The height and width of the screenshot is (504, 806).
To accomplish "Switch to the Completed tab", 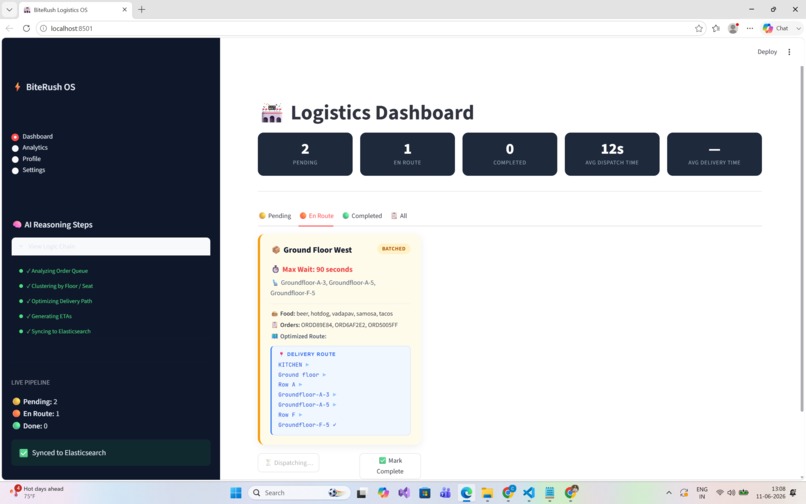I will (362, 216).
